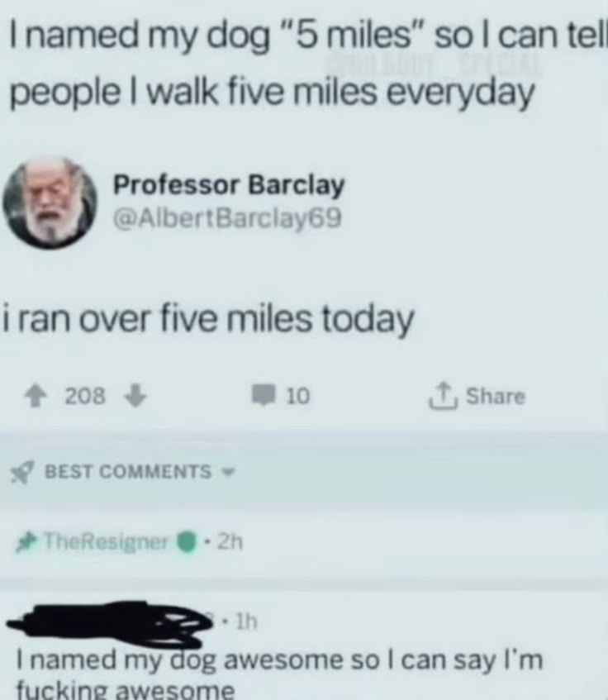
Task: Open the comments bubble showing 10
Action: [264, 396]
